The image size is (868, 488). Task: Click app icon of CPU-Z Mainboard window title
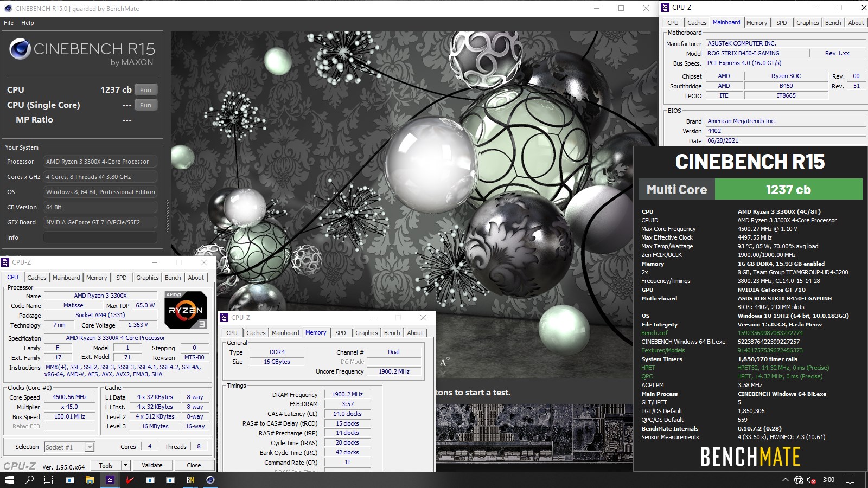click(666, 8)
